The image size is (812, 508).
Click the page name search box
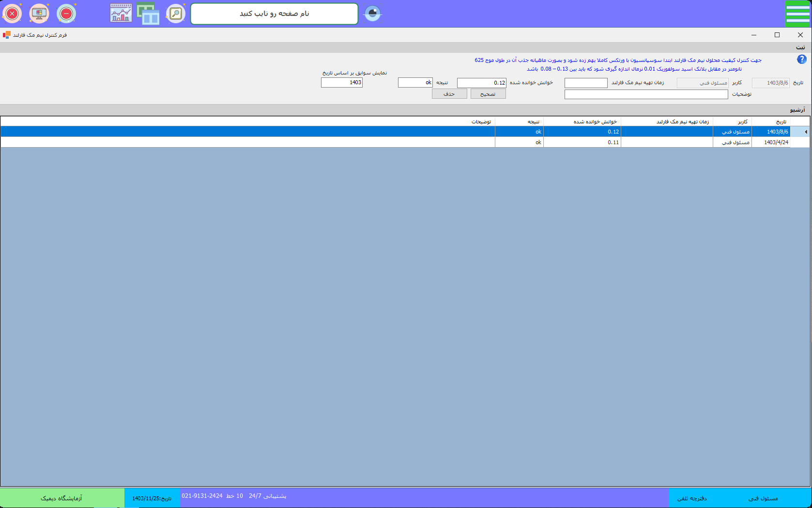(274, 14)
